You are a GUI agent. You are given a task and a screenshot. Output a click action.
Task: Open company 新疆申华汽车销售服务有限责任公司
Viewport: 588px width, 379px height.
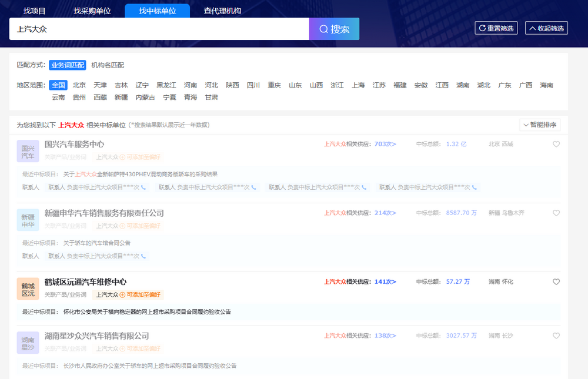tap(104, 213)
